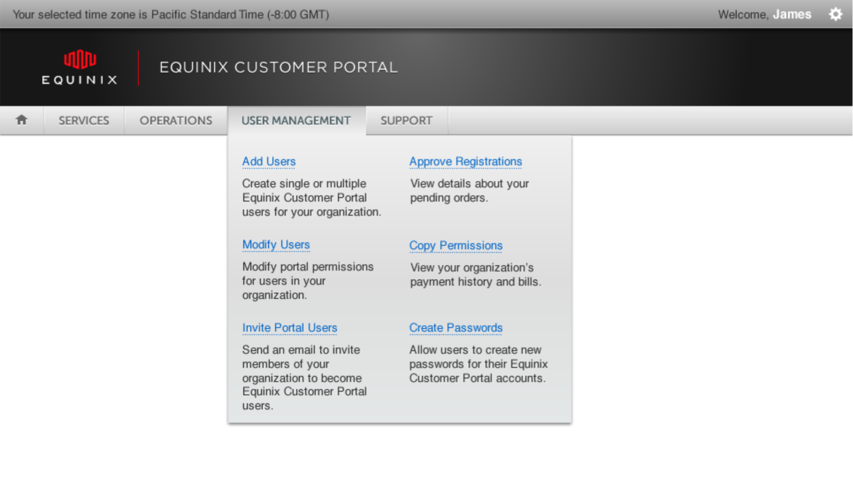853x504 pixels.
Task: Click the 'Allow users to create new passwords' text
Action: click(478, 364)
